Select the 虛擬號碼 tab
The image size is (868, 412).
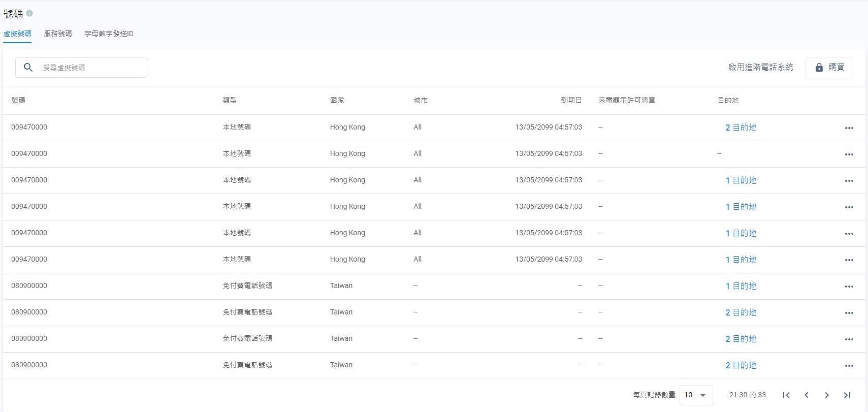(x=17, y=34)
